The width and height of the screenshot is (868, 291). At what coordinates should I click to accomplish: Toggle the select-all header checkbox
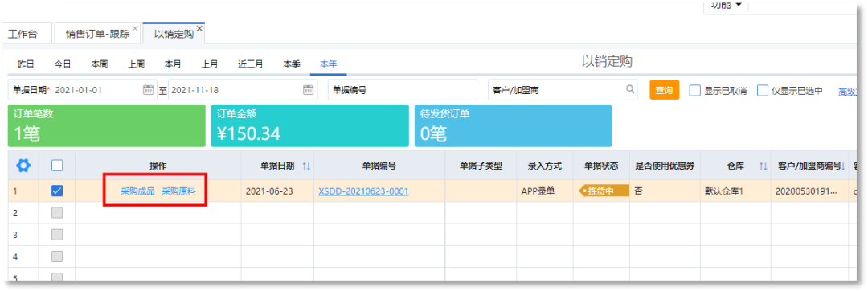click(x=57, y=165)
